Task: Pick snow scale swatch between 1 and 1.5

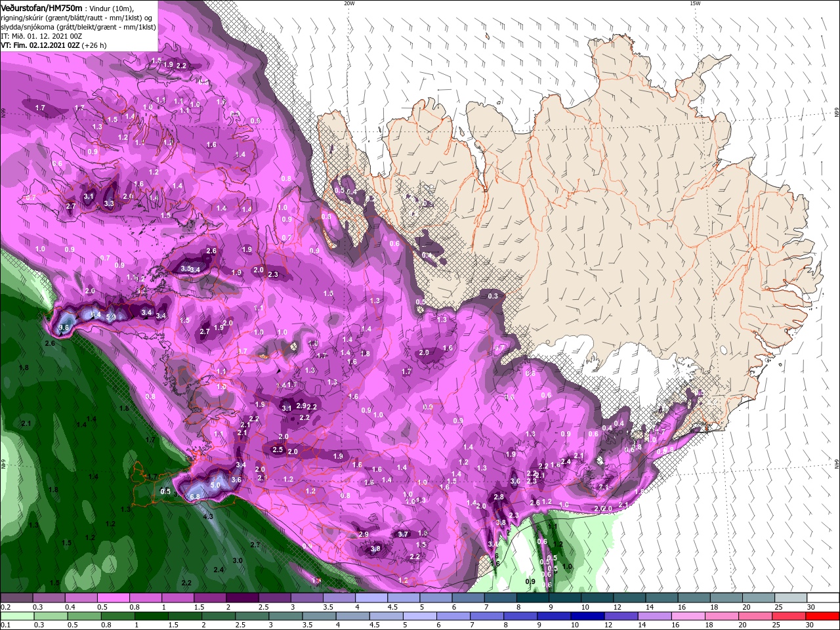Action: [x=177, y=597]
